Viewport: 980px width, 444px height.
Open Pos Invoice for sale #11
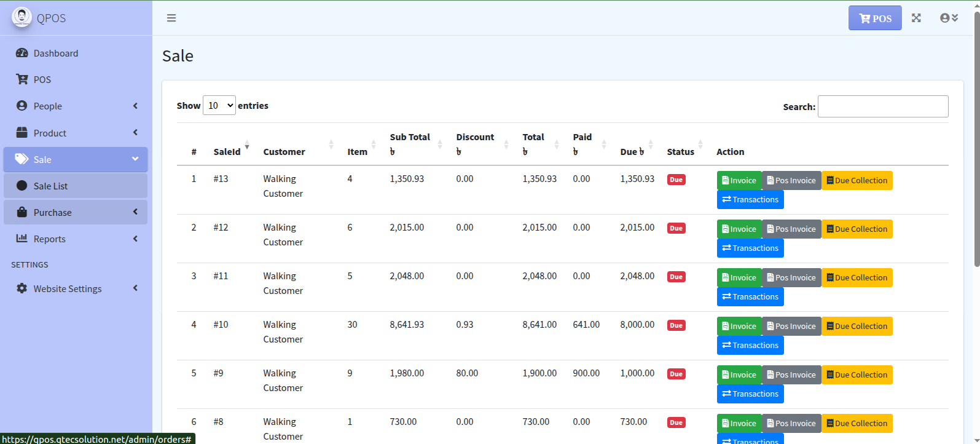point(791,278)
